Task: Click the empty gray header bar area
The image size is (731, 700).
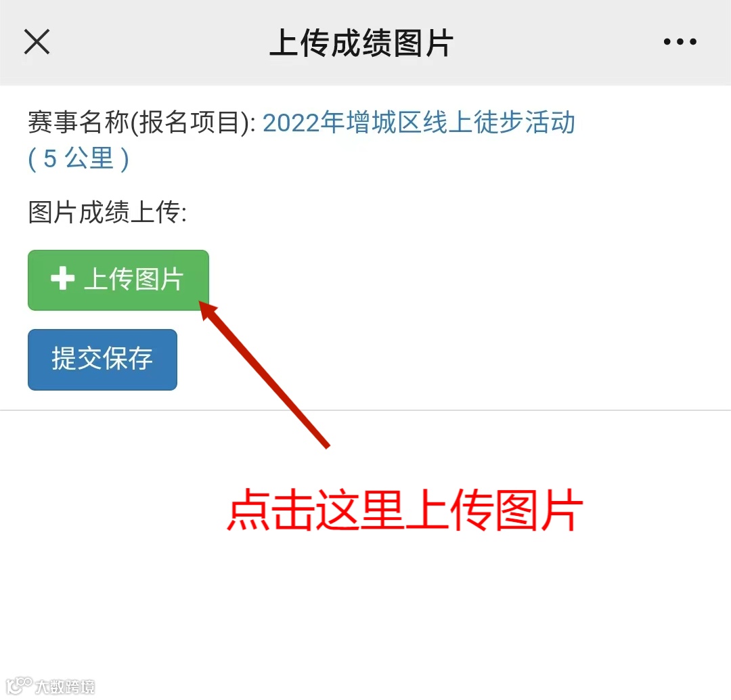Action: [x=560, y=42]
